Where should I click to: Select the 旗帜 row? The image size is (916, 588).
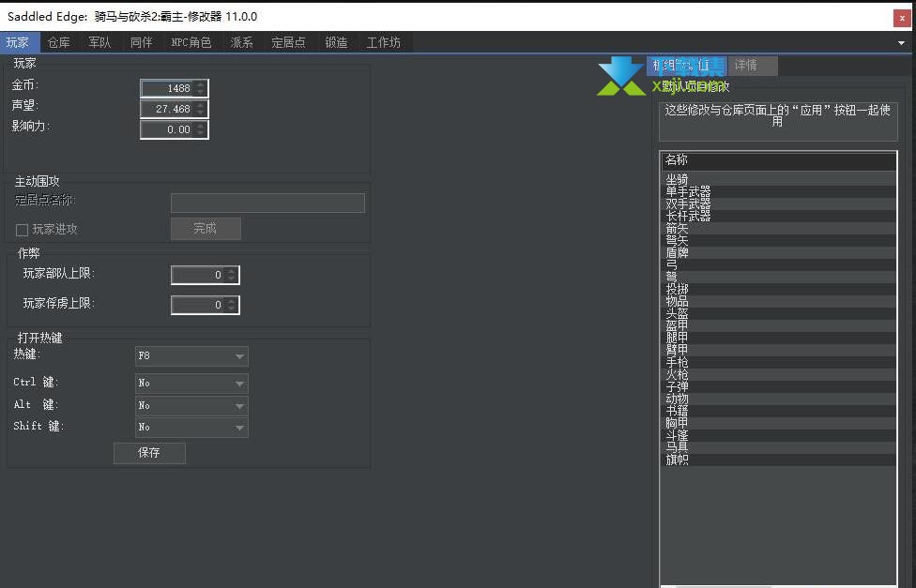tap(779, 460)
